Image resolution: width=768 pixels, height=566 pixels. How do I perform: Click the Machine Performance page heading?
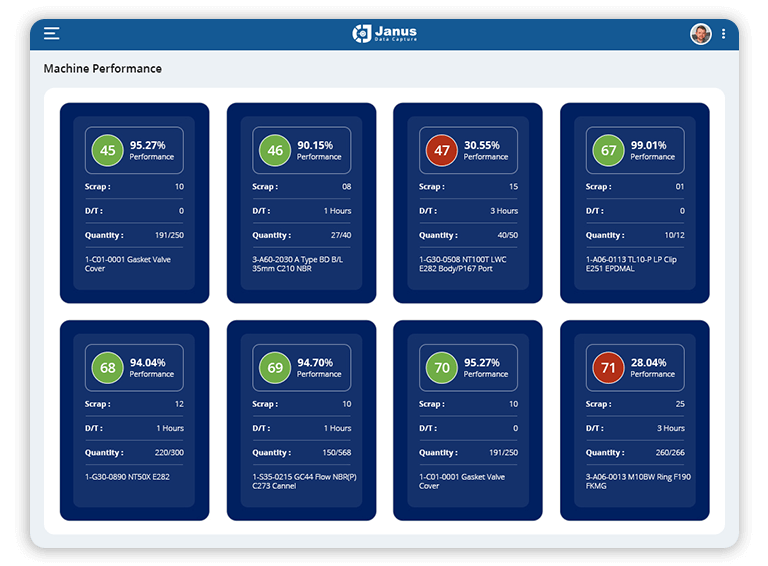[x=102, y=69]
